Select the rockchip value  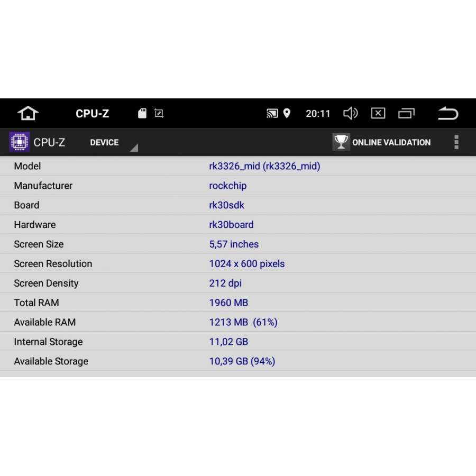click(227, 186)
